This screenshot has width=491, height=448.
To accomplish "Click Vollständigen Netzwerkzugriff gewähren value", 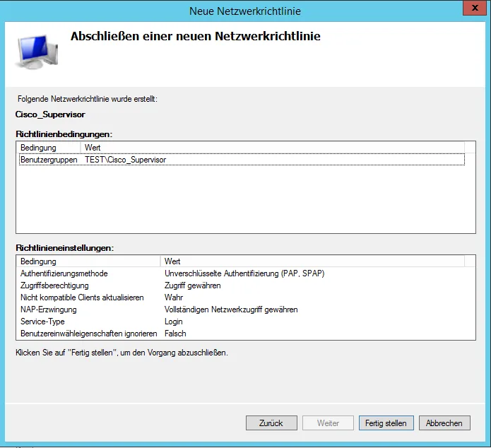I will pyautogui.click(x=231, y=310).
